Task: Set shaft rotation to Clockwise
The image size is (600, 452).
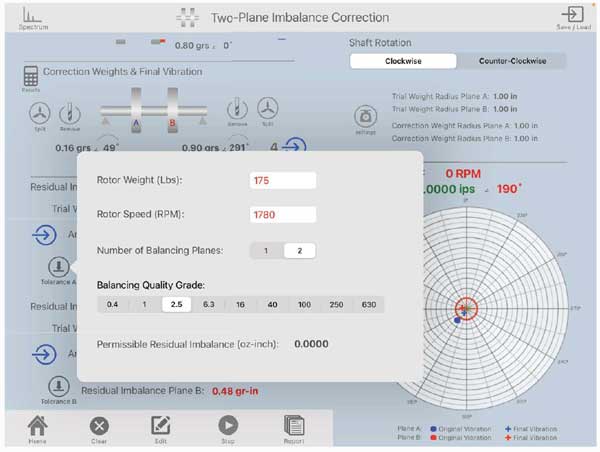Action: [x=403, y=61]
